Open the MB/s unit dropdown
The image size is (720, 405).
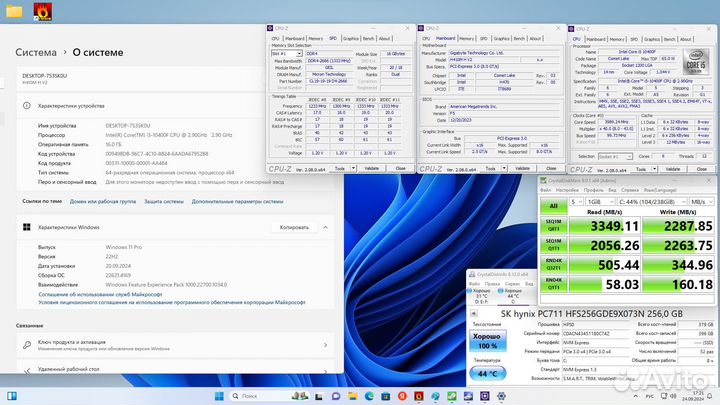click(702, 202)
